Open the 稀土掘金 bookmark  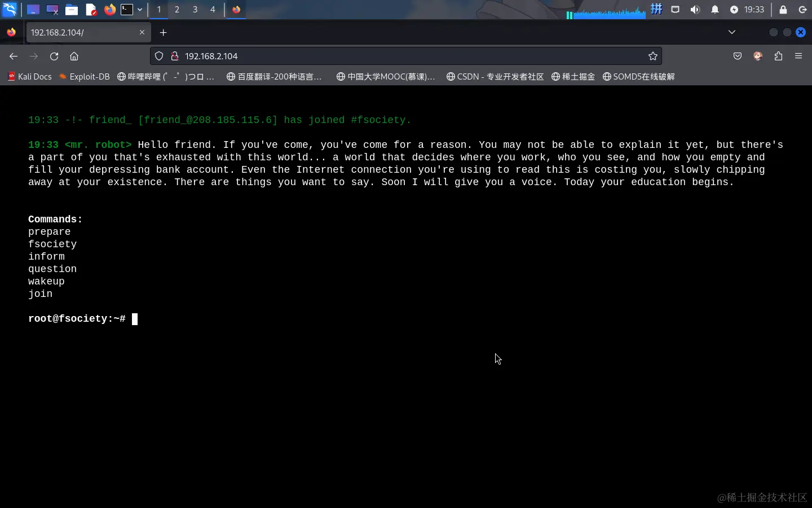pos(573,77)
